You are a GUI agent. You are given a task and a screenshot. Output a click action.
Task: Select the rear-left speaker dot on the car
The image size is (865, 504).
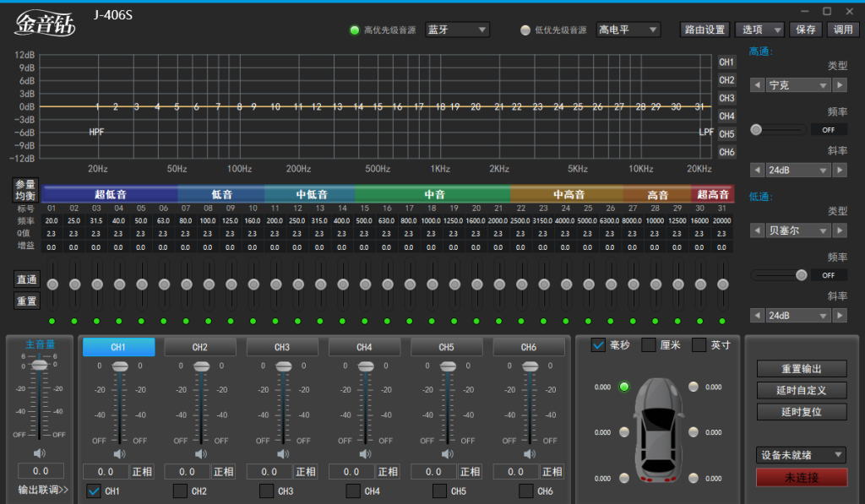click(624, 478)
